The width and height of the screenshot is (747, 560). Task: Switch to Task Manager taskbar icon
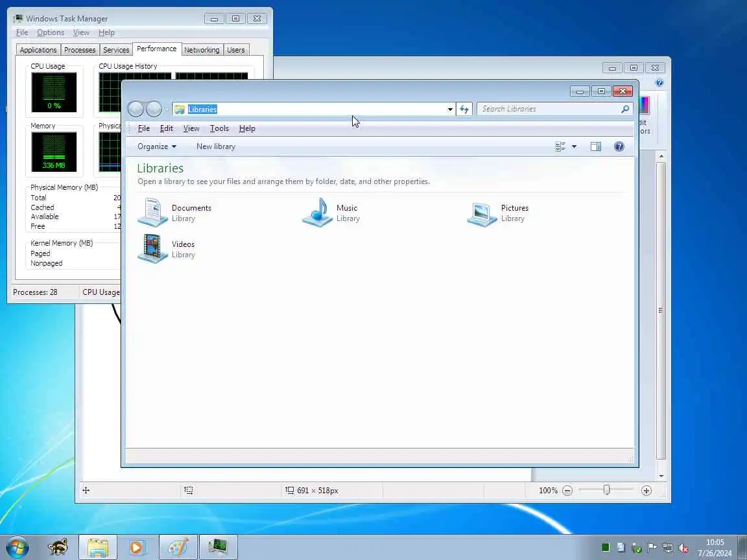pyautogui.click(x=218, y=547)
